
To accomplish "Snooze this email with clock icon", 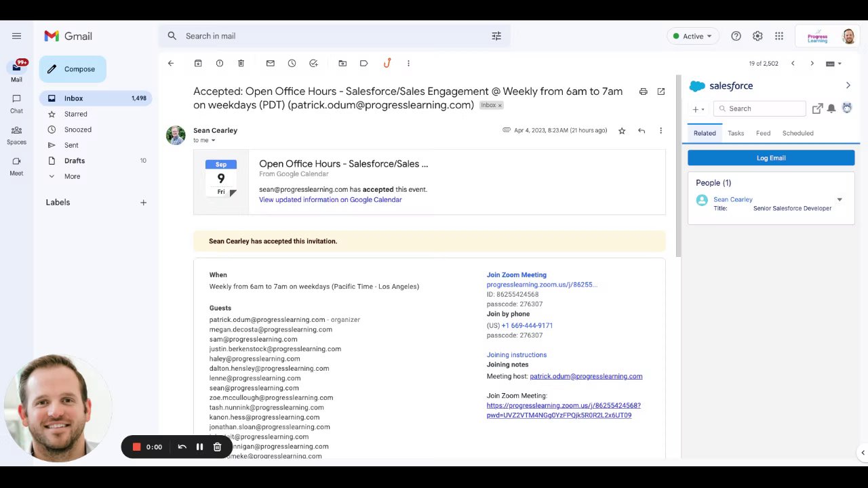I will pyautogui.click(x=292, y=63).
